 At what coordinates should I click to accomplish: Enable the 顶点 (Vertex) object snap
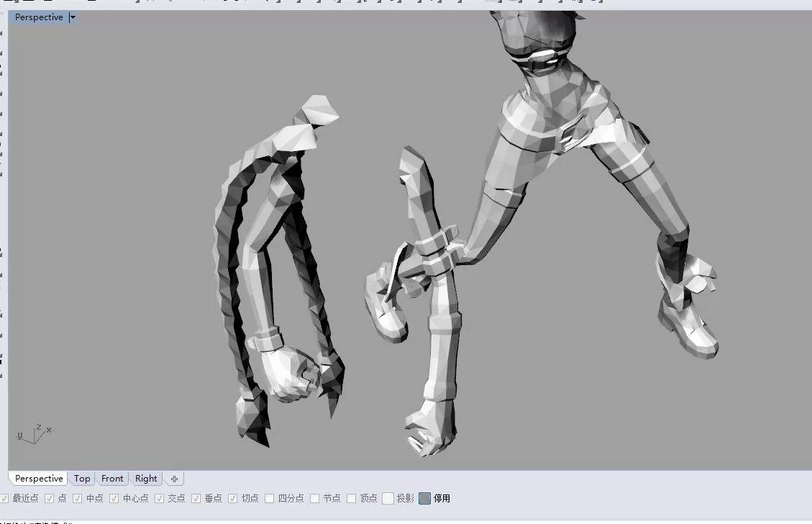pos(350,497)
